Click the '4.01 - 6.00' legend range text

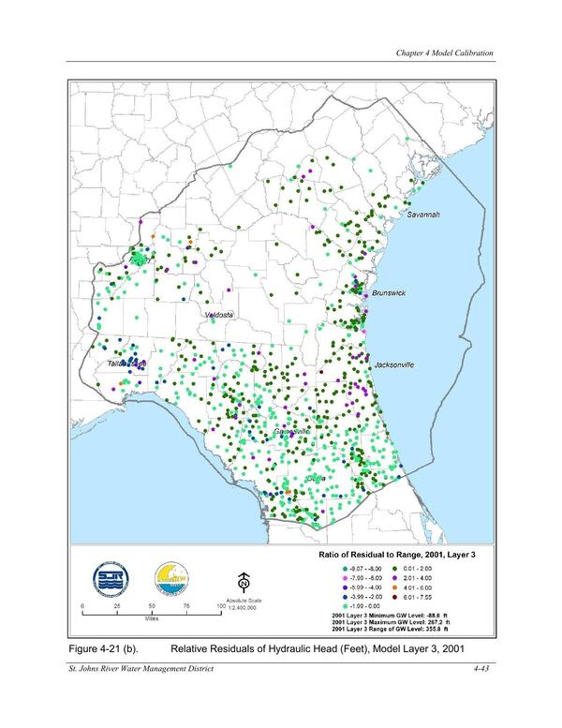[417, 587]
